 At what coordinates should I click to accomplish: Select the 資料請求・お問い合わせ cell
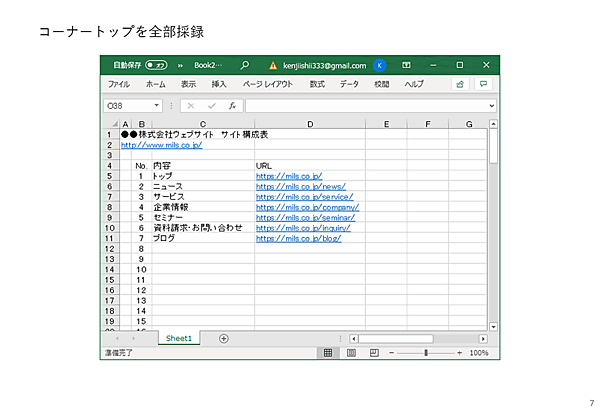click(x=203, y=228)
